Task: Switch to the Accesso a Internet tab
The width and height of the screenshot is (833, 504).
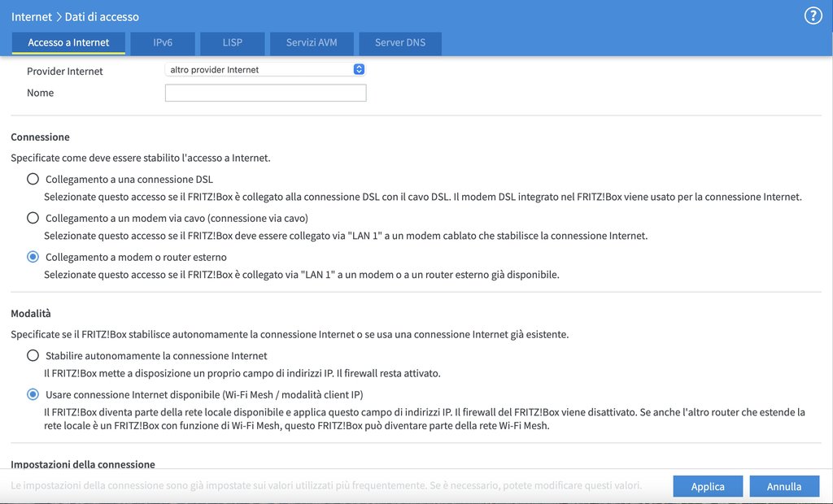Action: point(68,42)
